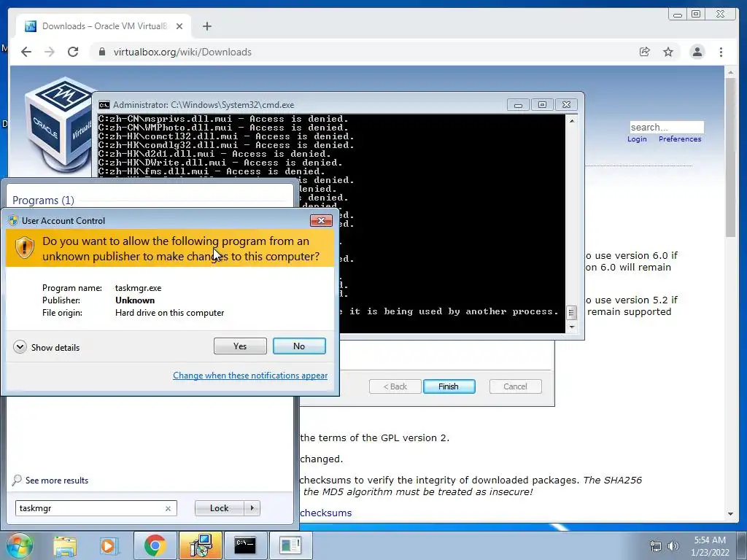Open the Windows Start button
Image resolution: width=747 pixels, height=560 pixels.
click(x=19, y=545)
